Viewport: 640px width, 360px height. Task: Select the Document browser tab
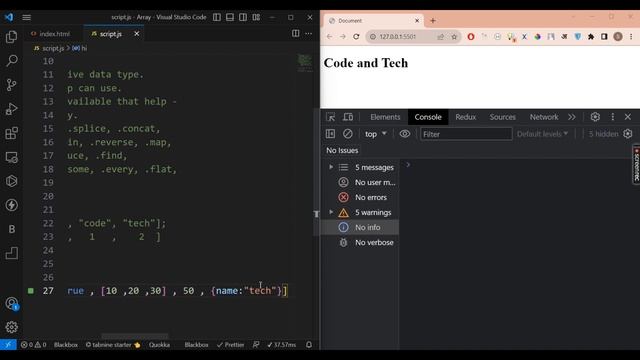[x=374, y=20]
